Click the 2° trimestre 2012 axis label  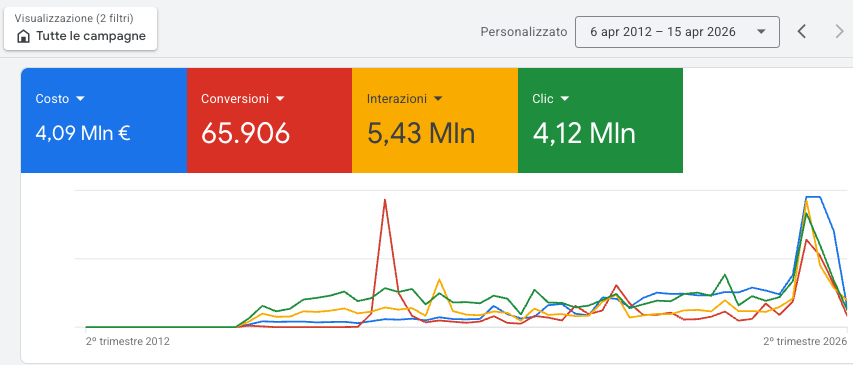pos(128,342)
